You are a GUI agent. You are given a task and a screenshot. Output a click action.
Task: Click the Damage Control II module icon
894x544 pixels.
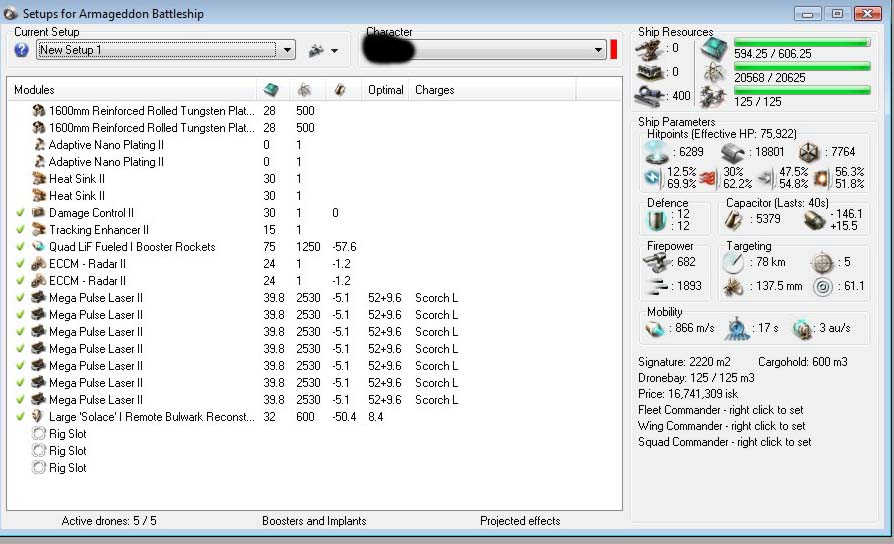38,213
